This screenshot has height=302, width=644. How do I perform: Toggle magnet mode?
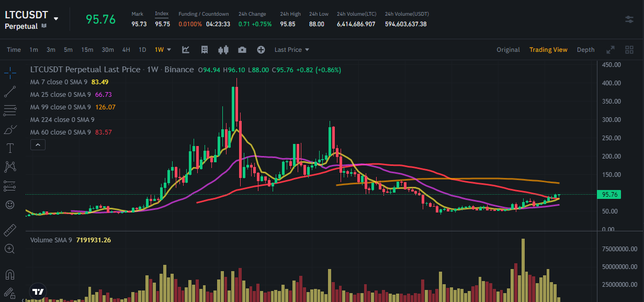[x=10, y=274]
